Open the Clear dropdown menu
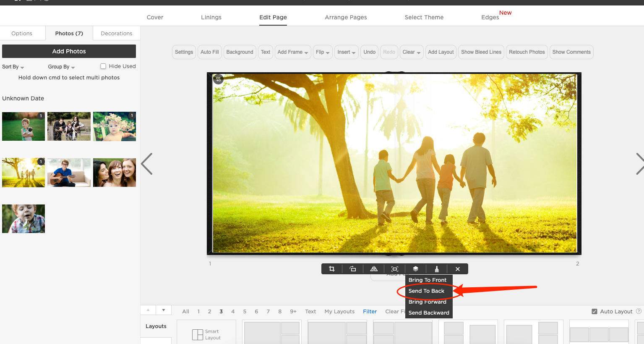 click(412, 52)
